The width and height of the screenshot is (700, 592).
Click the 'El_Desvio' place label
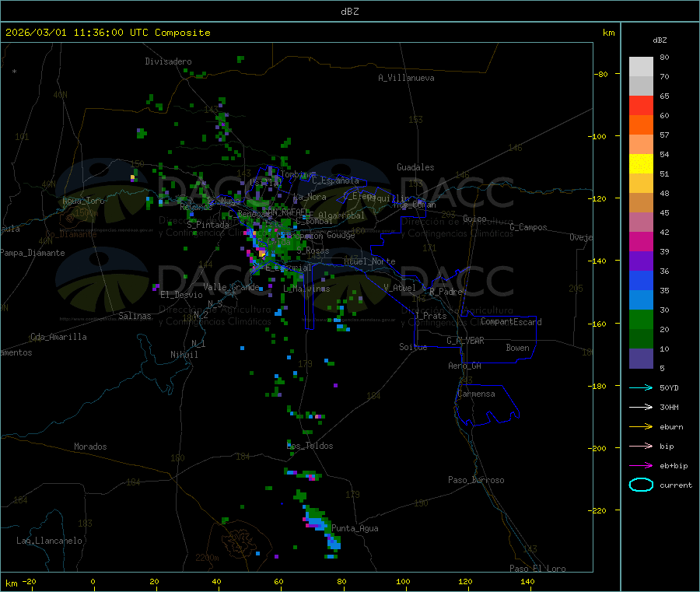click(181, 295)
